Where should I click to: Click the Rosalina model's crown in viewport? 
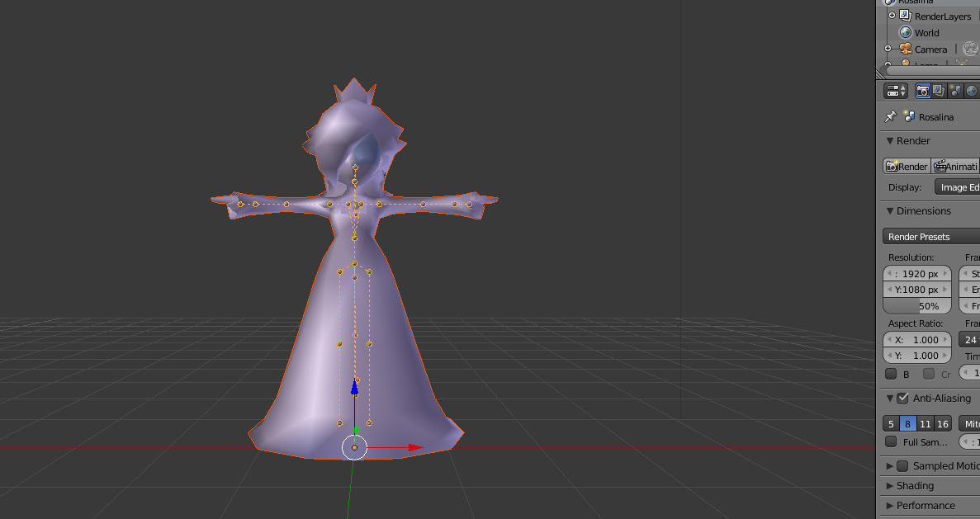(x=355, y=92)
